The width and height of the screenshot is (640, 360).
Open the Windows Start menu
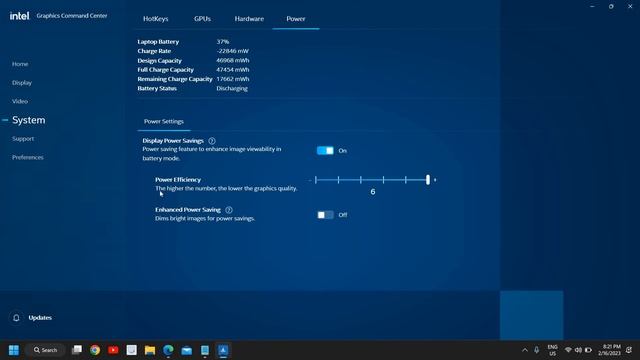(x=14, y=350)
